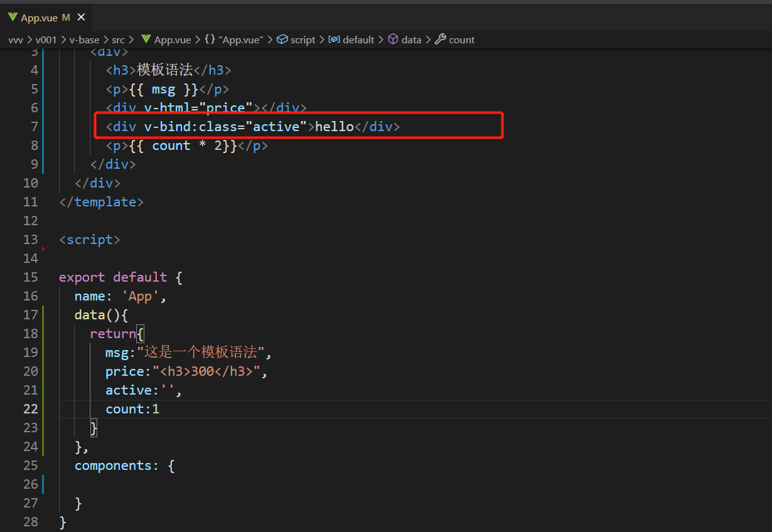Open the vvv breadcrumb folder
Screen dimensions: 772x532
[x=16, y=40]
